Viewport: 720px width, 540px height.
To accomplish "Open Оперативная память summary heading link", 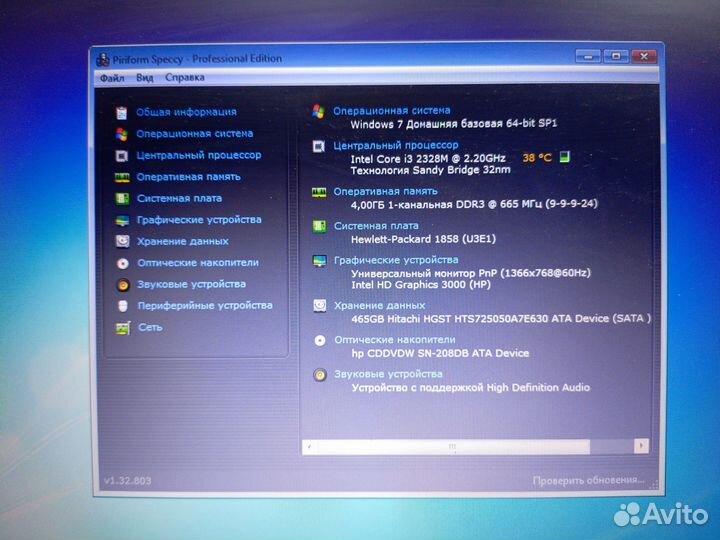I will tap(386, 191).
